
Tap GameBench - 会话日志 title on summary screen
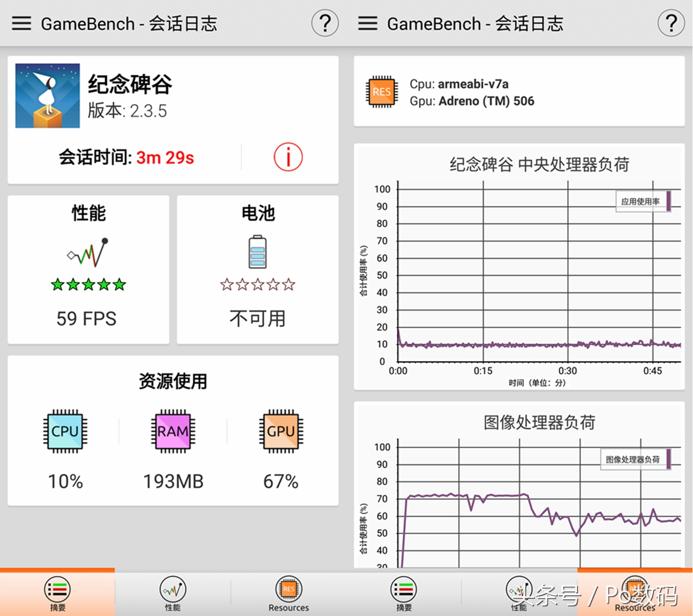coord(129,24)
